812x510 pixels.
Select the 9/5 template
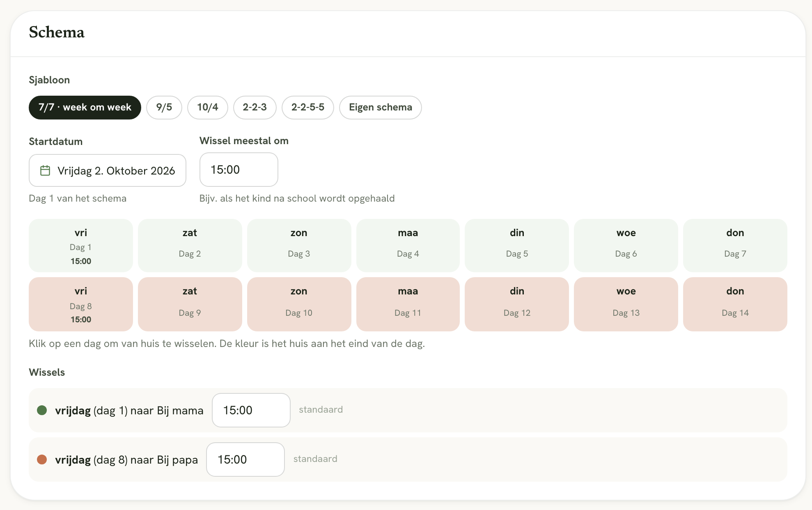tap(164, 108)
